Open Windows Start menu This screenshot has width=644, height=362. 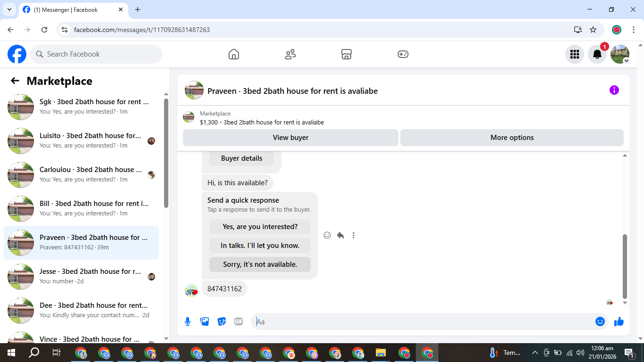click(11, 353)
